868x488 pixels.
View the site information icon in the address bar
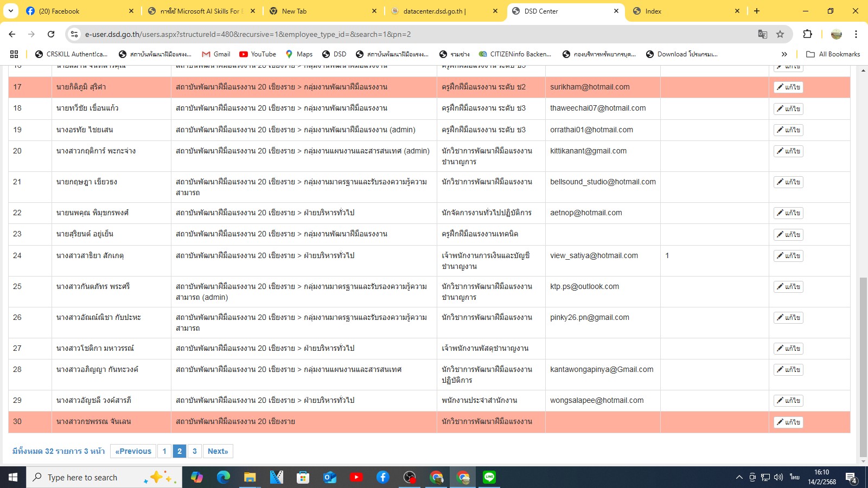(x=74, y=34)
